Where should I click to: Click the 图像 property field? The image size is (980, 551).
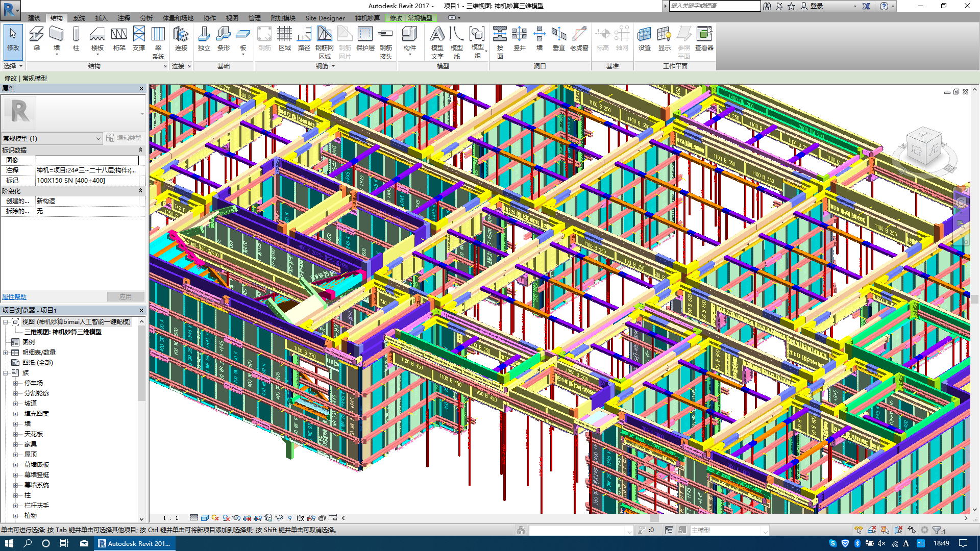[87, 160]
